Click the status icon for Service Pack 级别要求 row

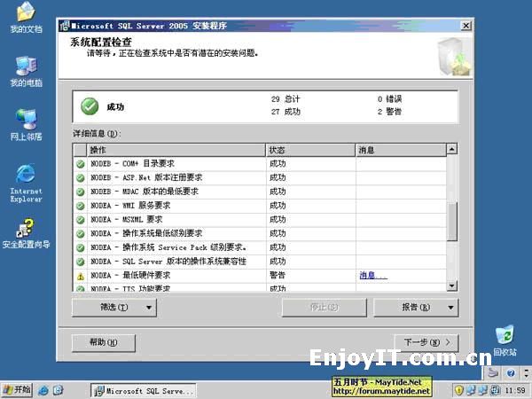81,247
